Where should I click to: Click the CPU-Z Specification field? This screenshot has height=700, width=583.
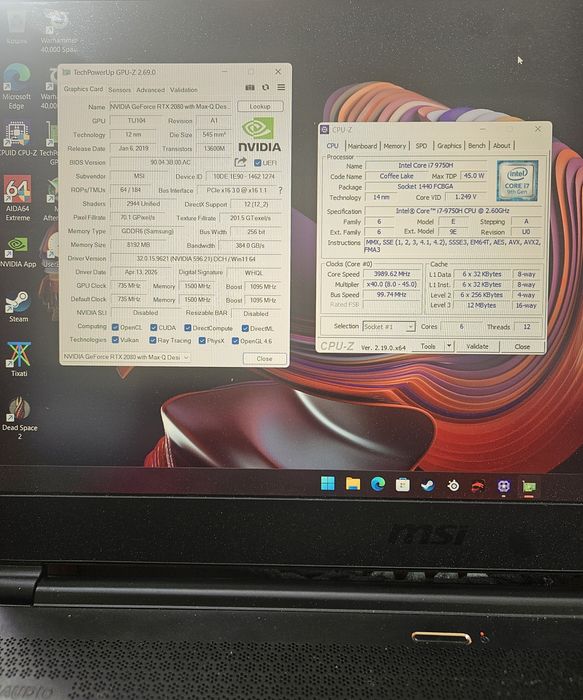[453, 211]
